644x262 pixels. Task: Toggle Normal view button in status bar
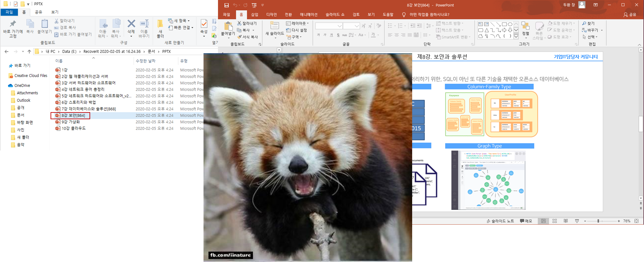click(543, 221)
